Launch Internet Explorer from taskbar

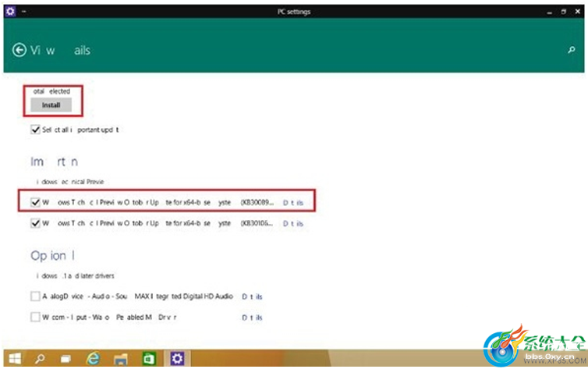point(93,359)
